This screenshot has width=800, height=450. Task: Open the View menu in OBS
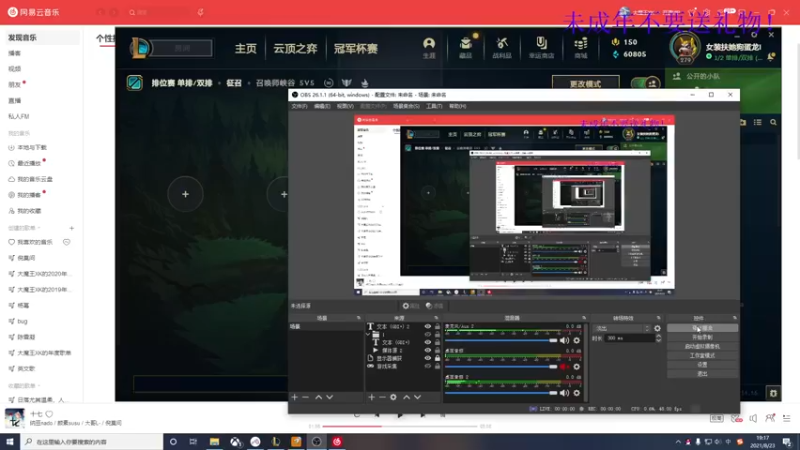pos(345,106)
